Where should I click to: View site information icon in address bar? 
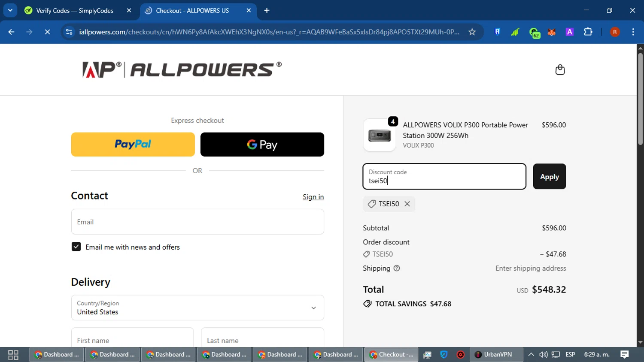(x=69, y=32)
